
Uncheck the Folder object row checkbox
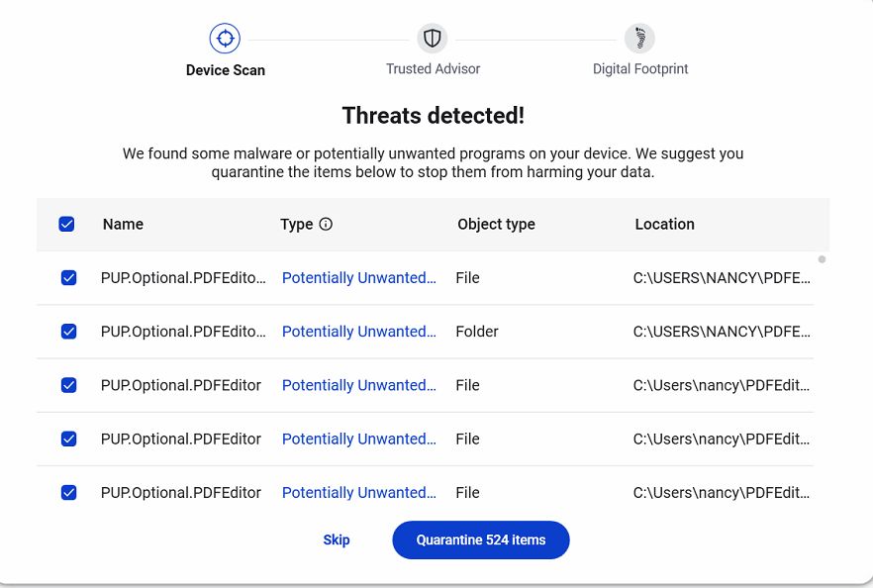coord(68,332)
